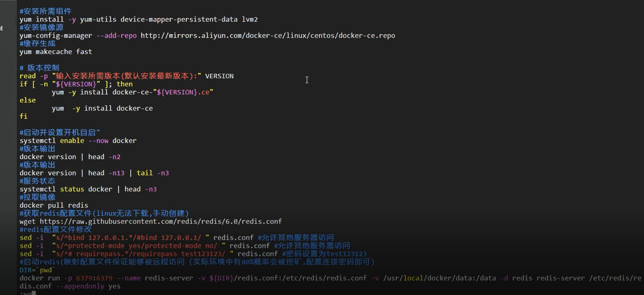644x295 pixels.
Task: Click the 'systemctl enable --now docker' line
Action: coord(78,140)
